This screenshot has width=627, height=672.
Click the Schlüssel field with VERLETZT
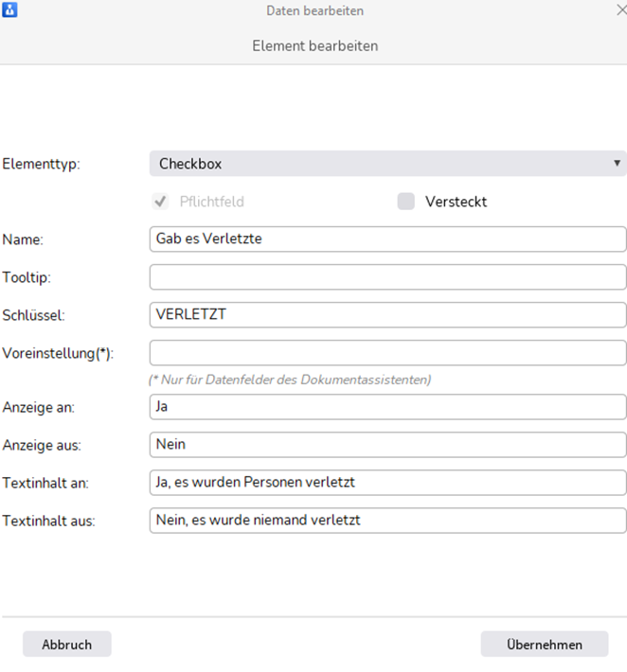point(387,314)
